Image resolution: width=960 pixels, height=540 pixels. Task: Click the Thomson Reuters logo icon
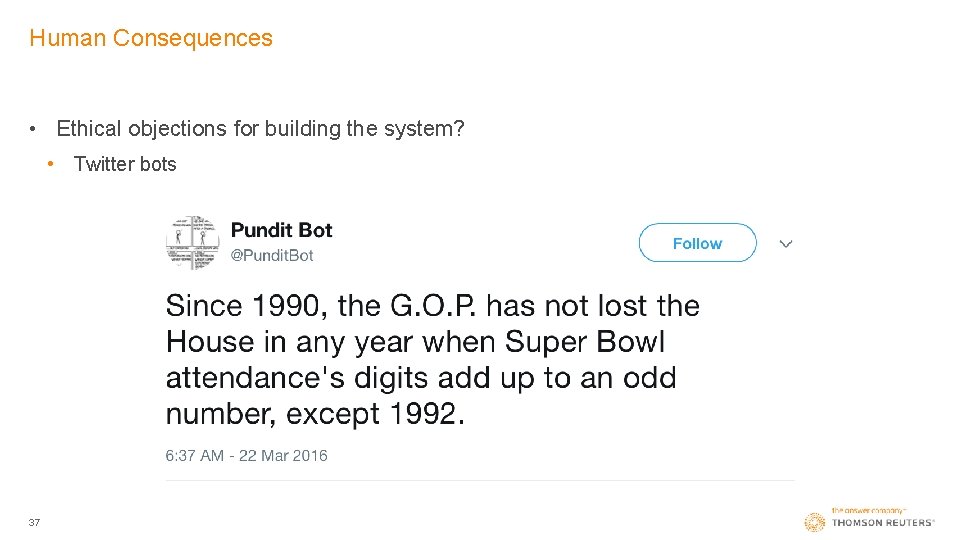point(815,522)
